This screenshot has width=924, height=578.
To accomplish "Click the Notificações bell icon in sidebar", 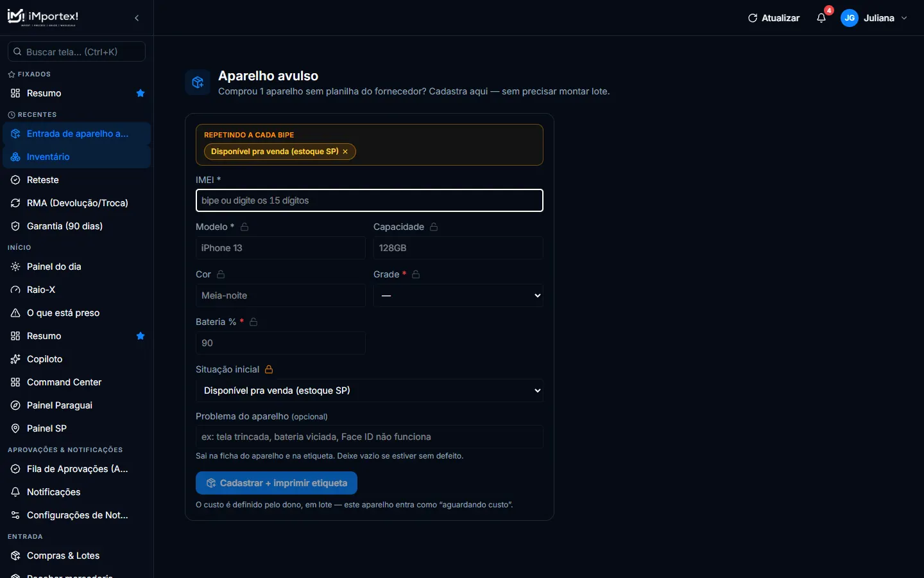I will (x=15, y=492).
